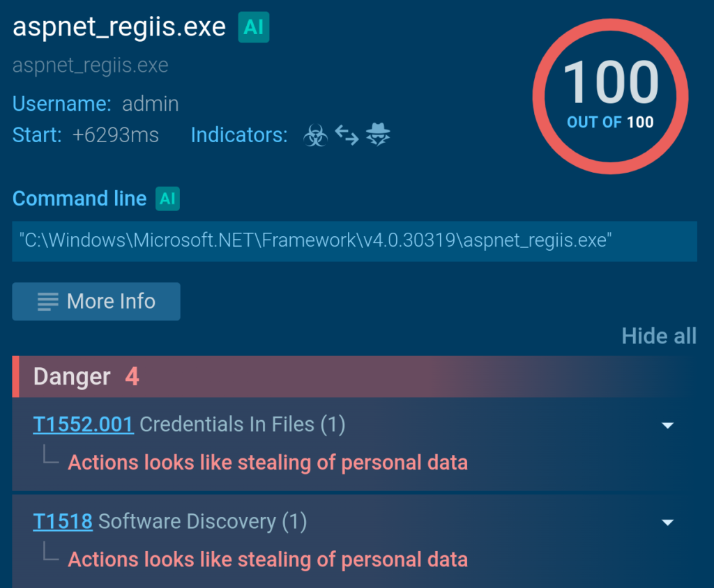Open the T1552.001 technique link
714x588 pixels.
click(83, 424)
